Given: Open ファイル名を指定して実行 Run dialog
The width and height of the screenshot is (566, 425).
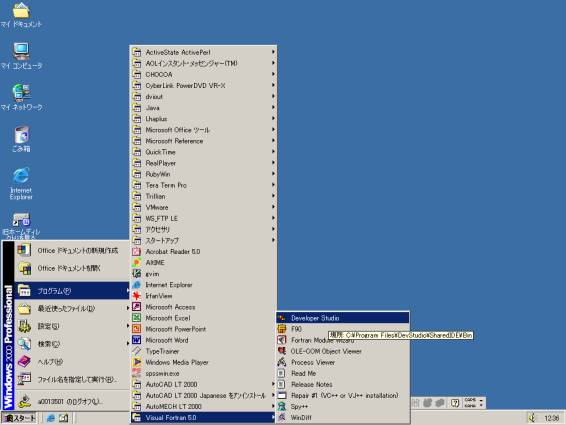Looking at the screenshot, I should [72, 379].
